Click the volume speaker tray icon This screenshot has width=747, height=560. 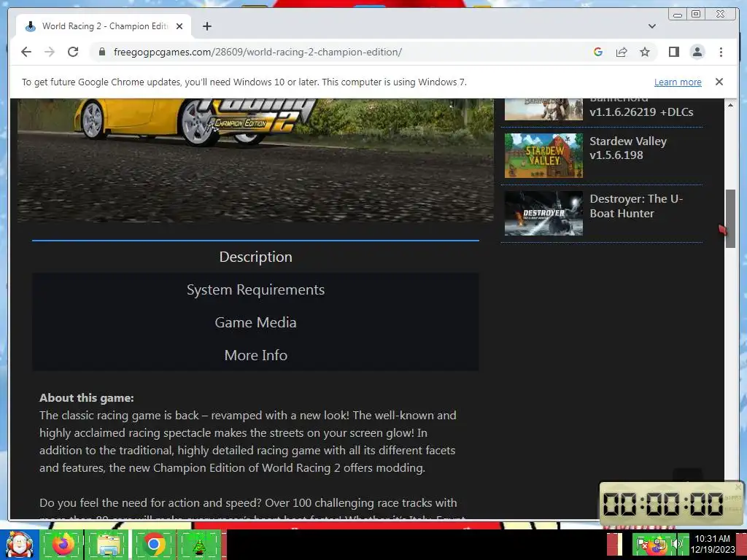676,544
